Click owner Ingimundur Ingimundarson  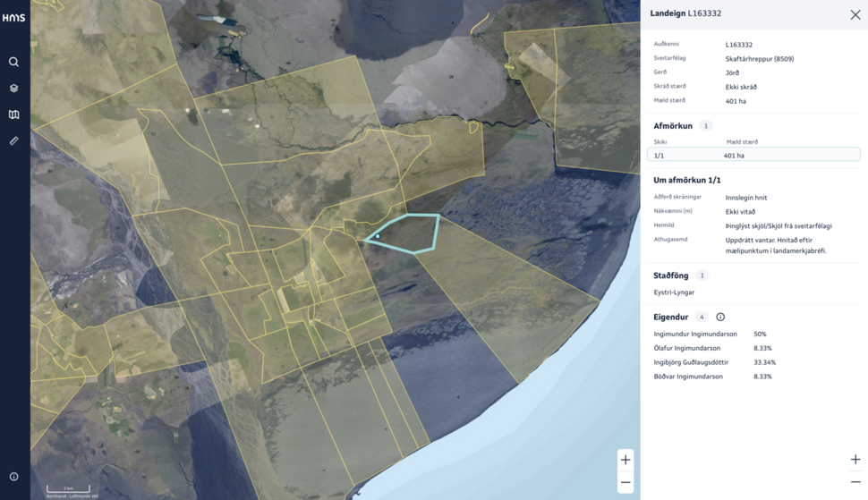click(695, 334)
